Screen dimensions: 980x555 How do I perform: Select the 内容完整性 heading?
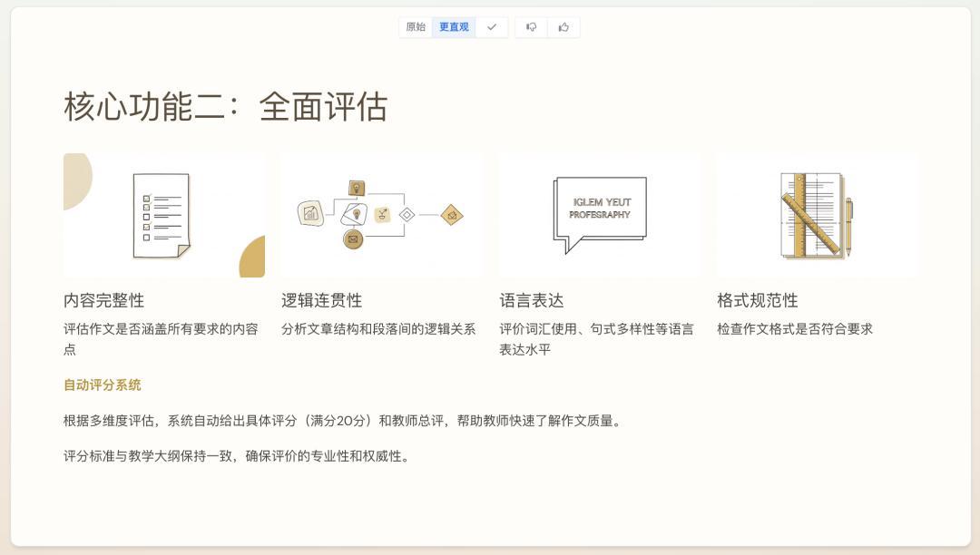103,300
